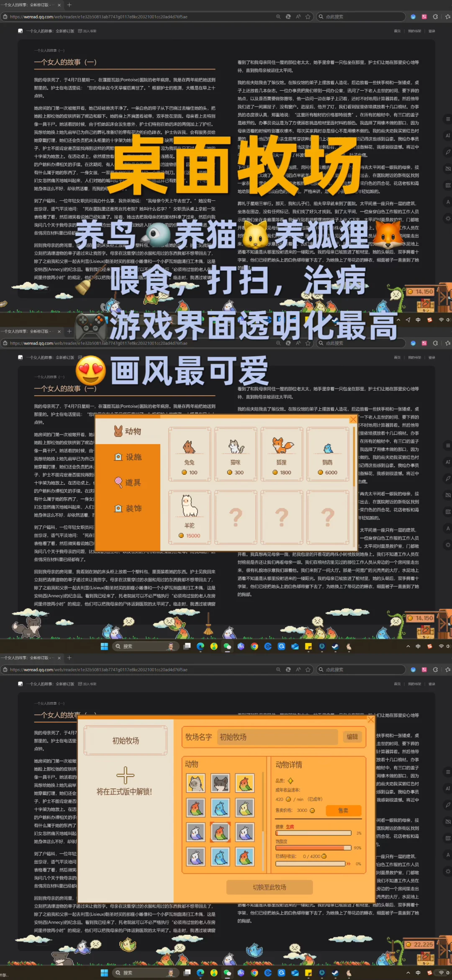
Task: Click the 饱腹度 satiety progress bar
Action: (x=313, y=847)
